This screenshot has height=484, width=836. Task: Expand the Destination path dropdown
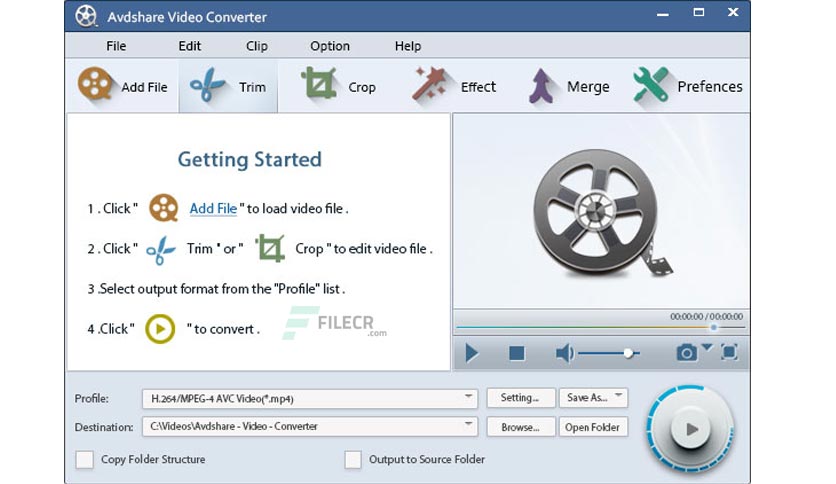468,425
